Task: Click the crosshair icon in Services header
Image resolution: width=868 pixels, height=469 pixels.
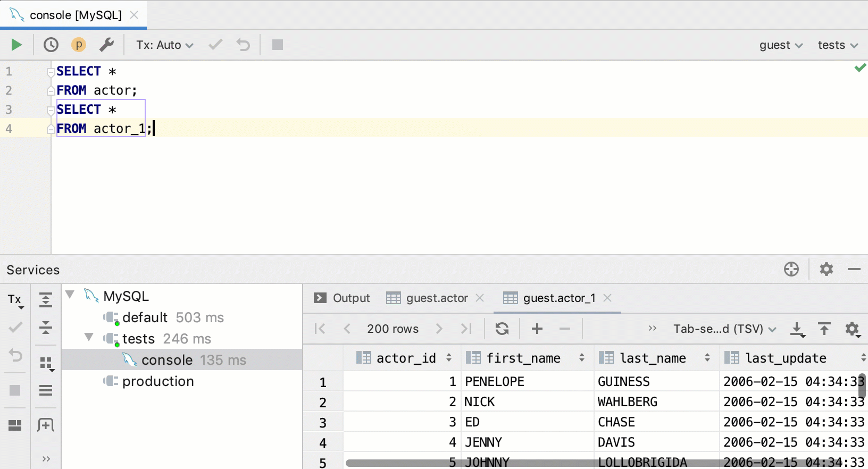Action: [791, 270]
